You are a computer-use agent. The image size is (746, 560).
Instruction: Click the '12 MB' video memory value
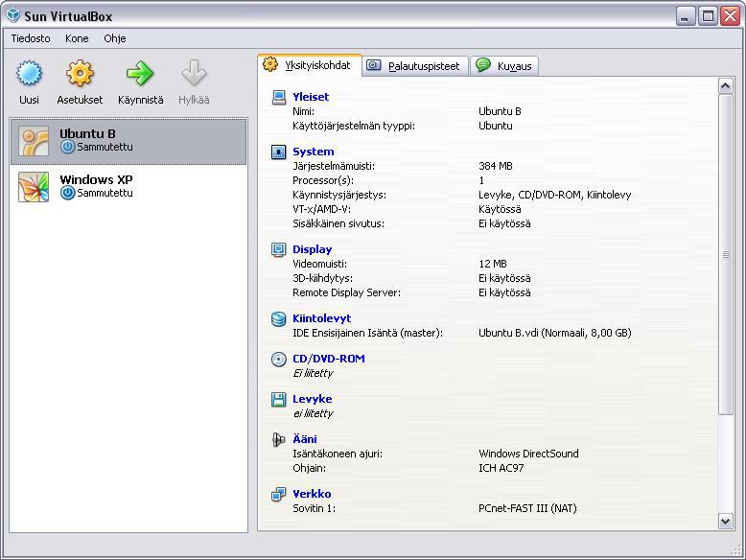[493, 264]
